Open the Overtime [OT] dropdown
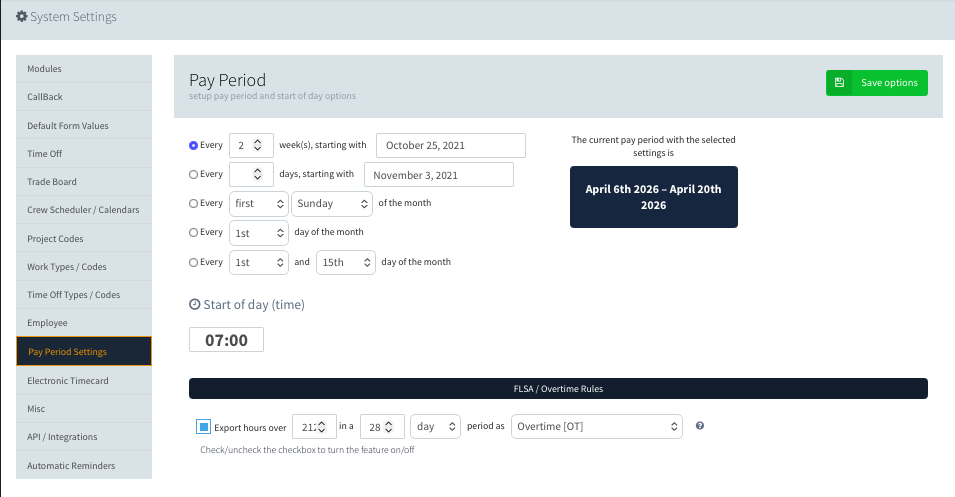This screenshot has width=955, height=497. coord(596,426)
